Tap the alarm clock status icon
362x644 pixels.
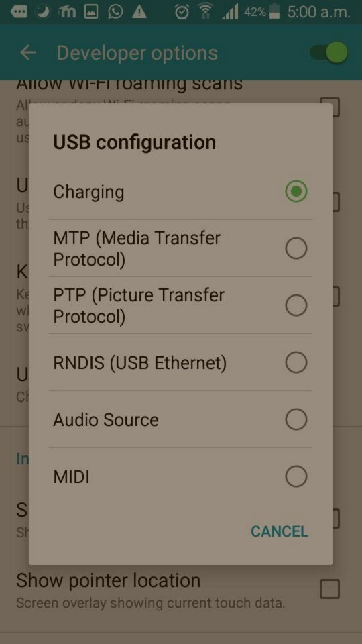point(182,12)
